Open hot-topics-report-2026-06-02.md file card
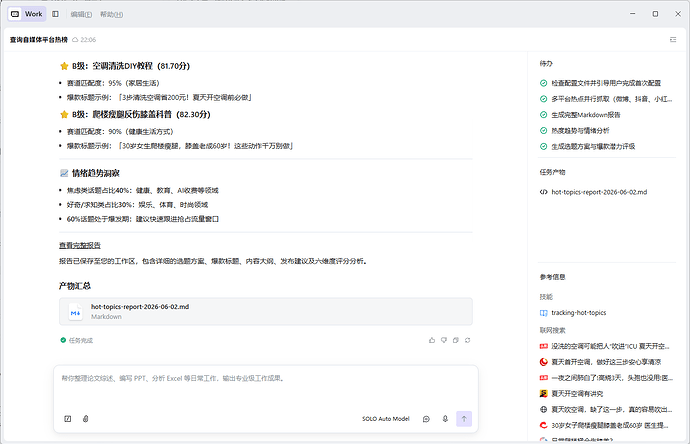690x444 pixels. tap(266, 311)
